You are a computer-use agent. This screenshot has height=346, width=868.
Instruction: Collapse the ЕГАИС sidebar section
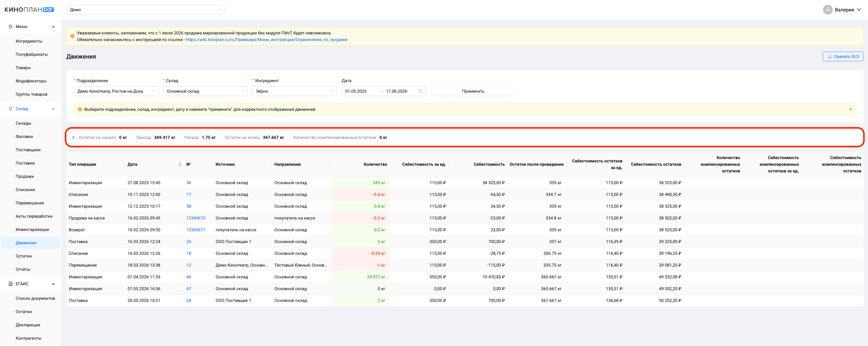click(x=53, y=284)
